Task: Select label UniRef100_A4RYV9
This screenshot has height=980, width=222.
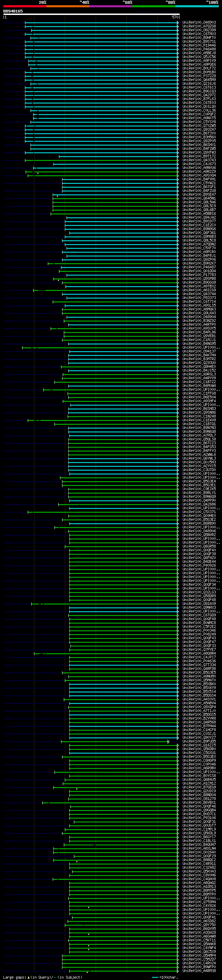Action: click(x=199, y=378)
